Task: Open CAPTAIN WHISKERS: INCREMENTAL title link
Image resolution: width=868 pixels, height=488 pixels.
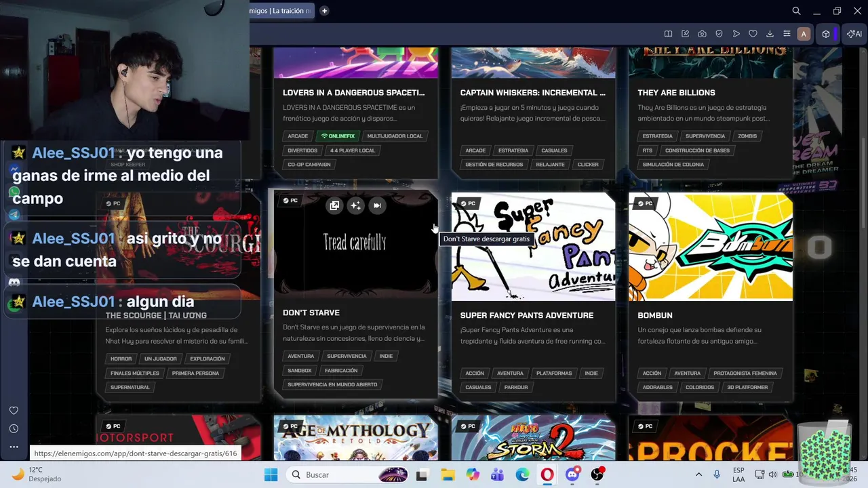Action: [533, 92]
